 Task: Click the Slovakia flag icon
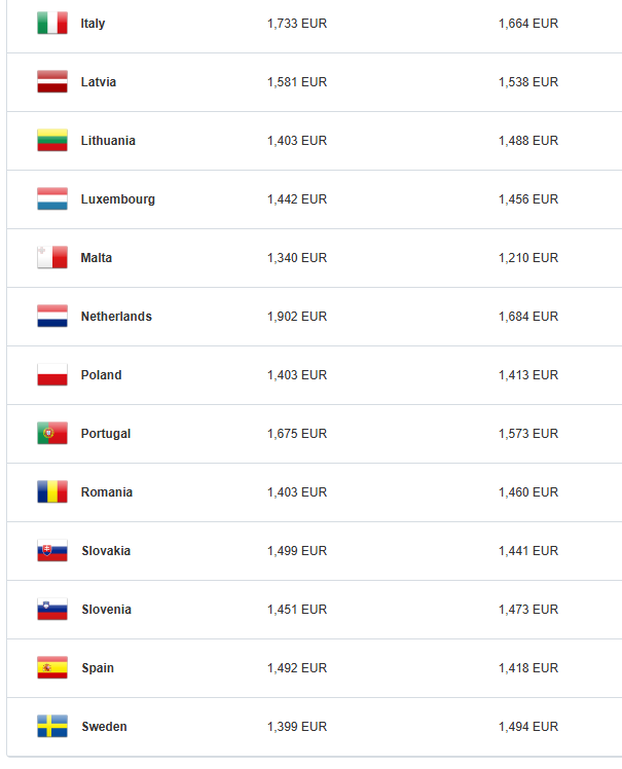point(52,551)
